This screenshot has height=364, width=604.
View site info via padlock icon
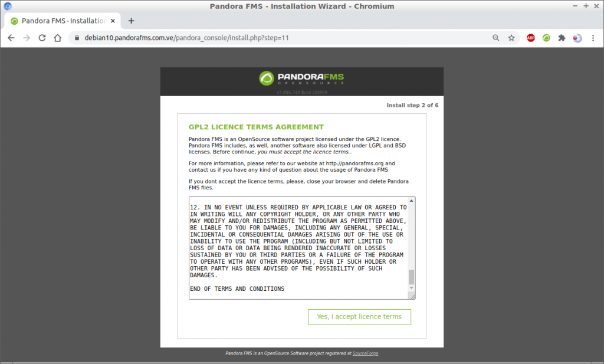point(77,38)
